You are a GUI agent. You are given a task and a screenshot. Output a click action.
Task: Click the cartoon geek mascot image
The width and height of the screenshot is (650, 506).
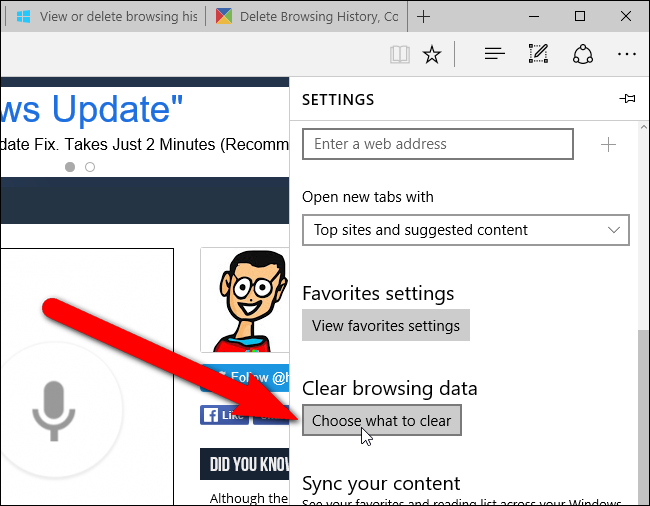245,300
